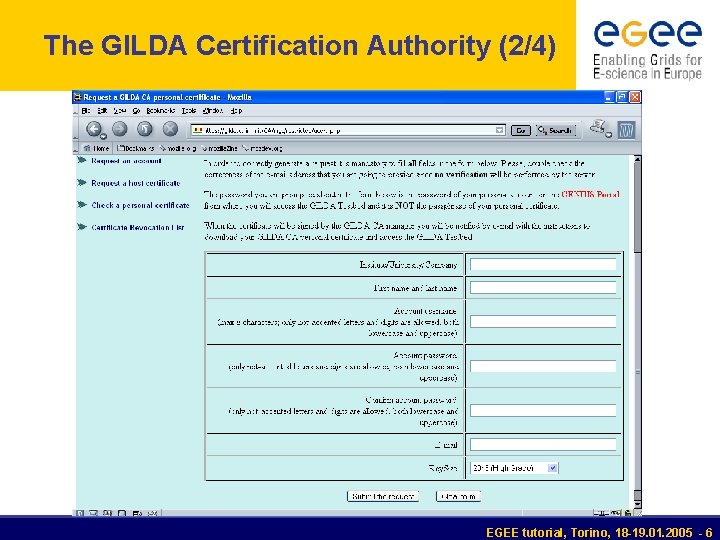
Task: Open the Bookmarks menu
Action: click(161, 111)
